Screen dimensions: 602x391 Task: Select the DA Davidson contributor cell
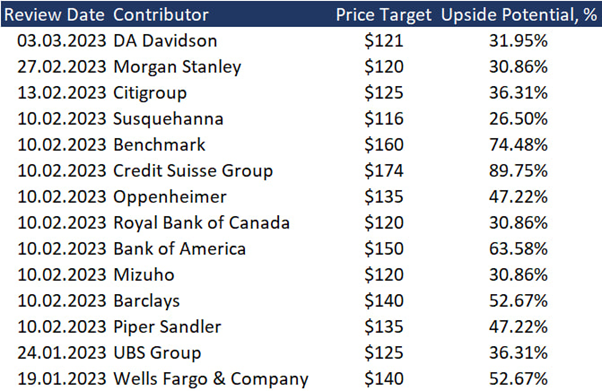click(x=165, y=41)
